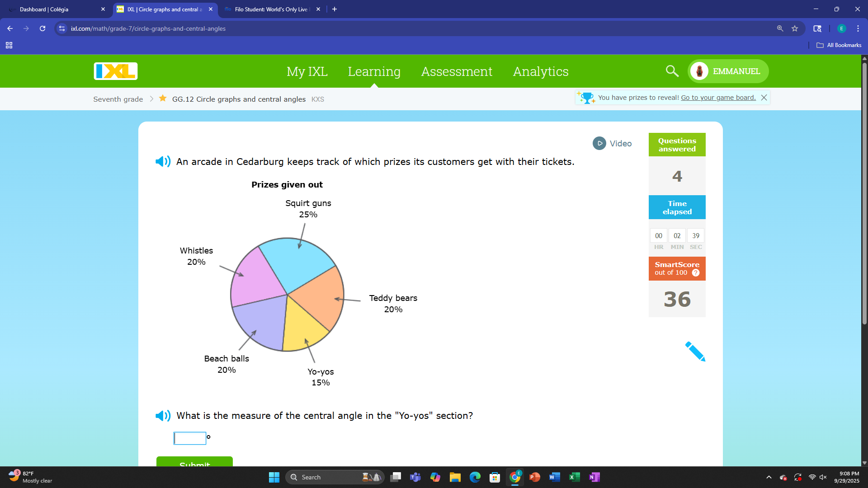
Task: Click the star icon next to GG.12
Action: tap(163, 99)
